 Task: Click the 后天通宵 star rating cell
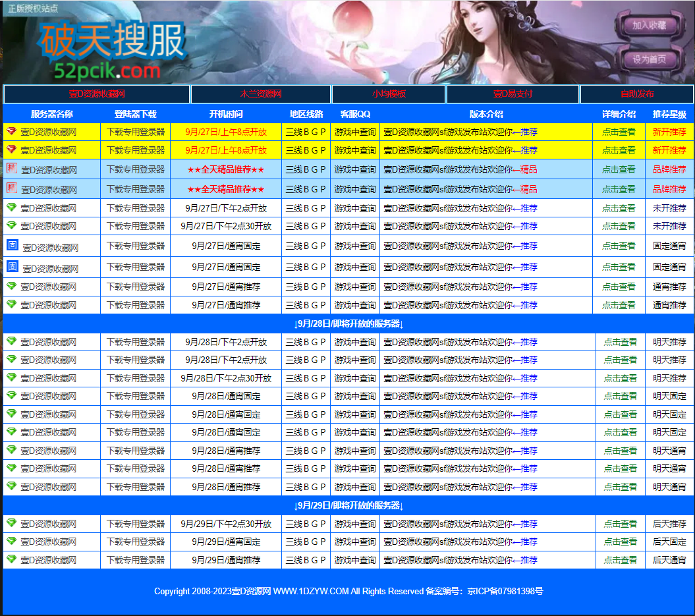669,560
